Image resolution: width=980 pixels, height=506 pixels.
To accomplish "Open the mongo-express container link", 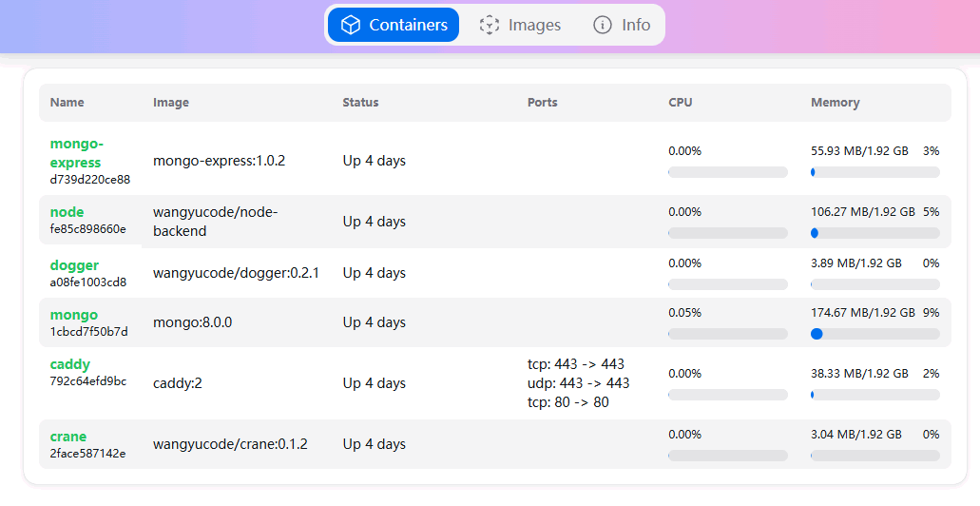I will coord(75,153).
